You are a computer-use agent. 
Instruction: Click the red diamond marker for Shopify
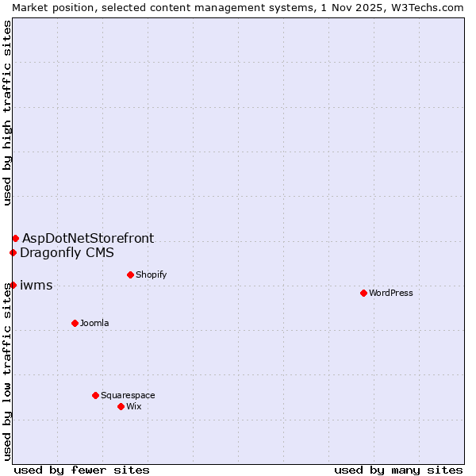tap(130, 274)
